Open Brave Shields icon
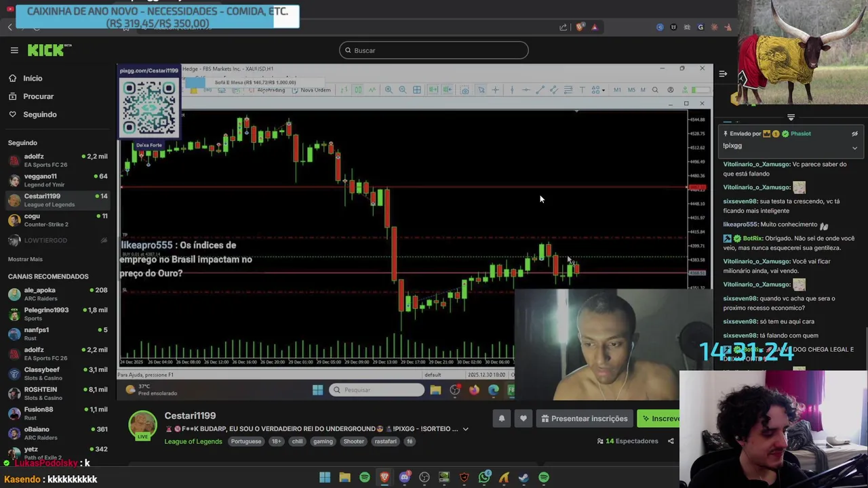 (579, 27)
